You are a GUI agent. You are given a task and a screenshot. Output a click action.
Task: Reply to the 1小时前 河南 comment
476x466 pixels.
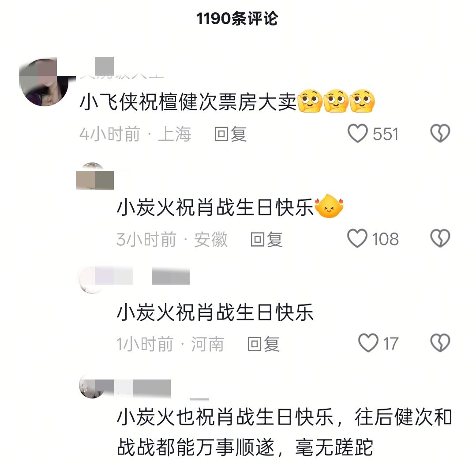[x=263, y=344]
